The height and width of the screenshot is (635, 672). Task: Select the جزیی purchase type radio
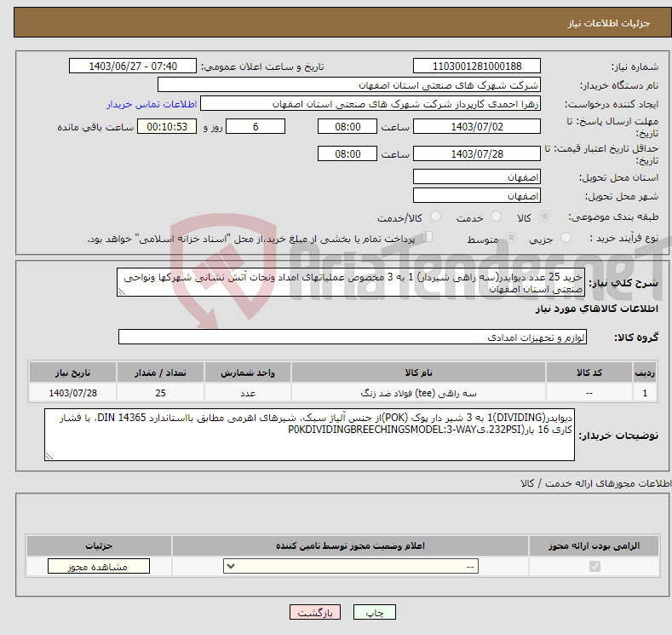pos(566,238)
